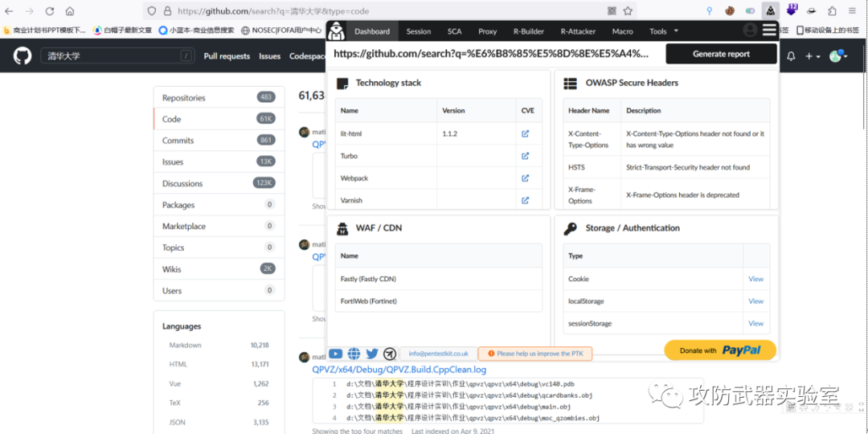Click the FortiWeb (Fortinet) row
This screenshot has width=868, height=434.
tap(439, 301)
